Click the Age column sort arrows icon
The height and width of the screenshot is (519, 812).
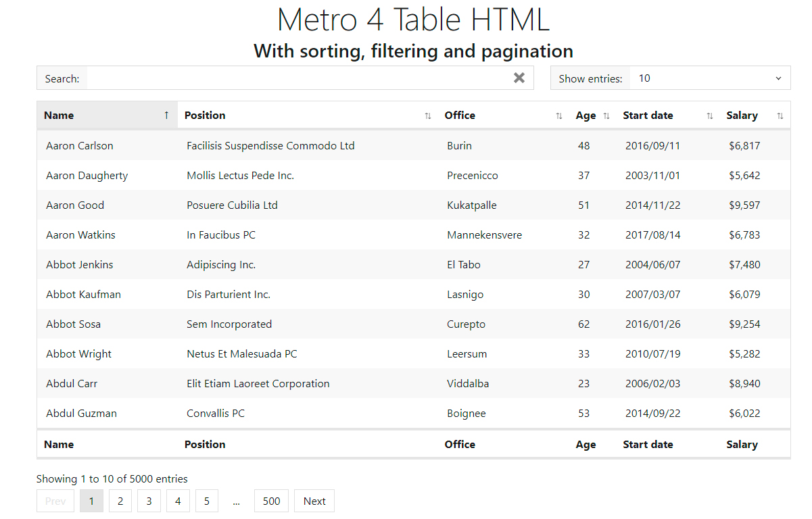(x=606, y=116)
